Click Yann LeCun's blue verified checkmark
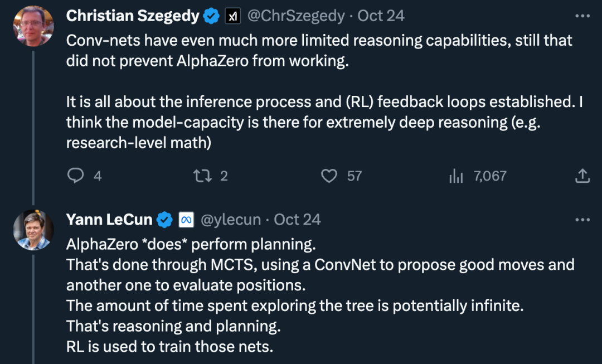The width and height of the screenshot is (602, 364). (x=164, y=220)
